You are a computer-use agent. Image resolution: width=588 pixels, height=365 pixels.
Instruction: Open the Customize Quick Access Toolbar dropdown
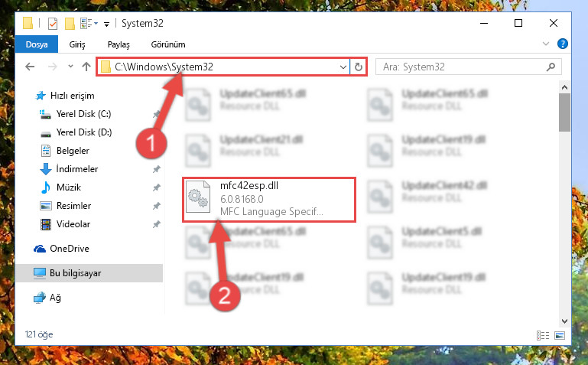[106, 24]
